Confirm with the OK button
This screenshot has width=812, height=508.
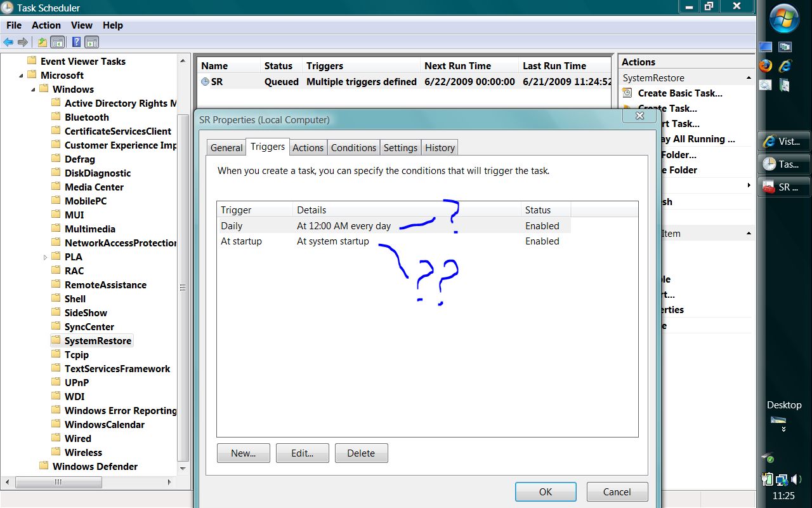546,492
